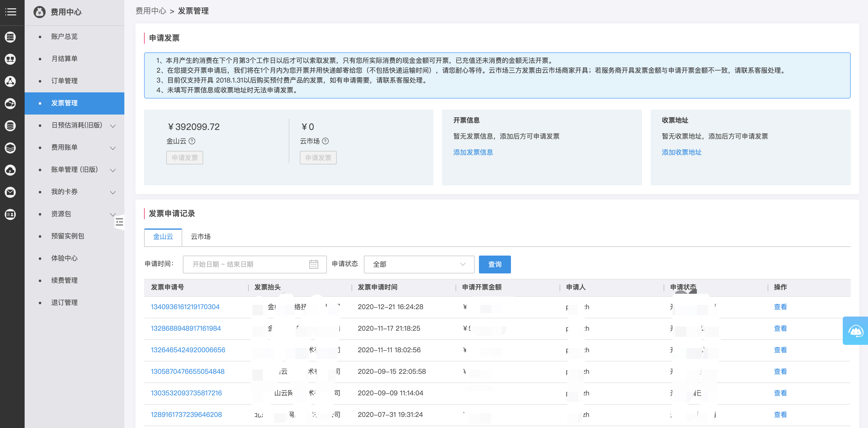Click the 添加收票地址 link
The image size is (868, 428).
pyautogui.click(x=681, y=152)
